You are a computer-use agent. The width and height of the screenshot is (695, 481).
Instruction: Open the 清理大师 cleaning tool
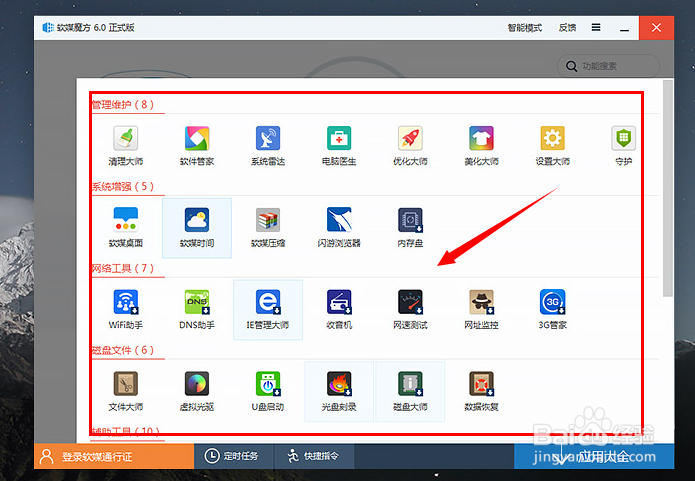[126, 145]
